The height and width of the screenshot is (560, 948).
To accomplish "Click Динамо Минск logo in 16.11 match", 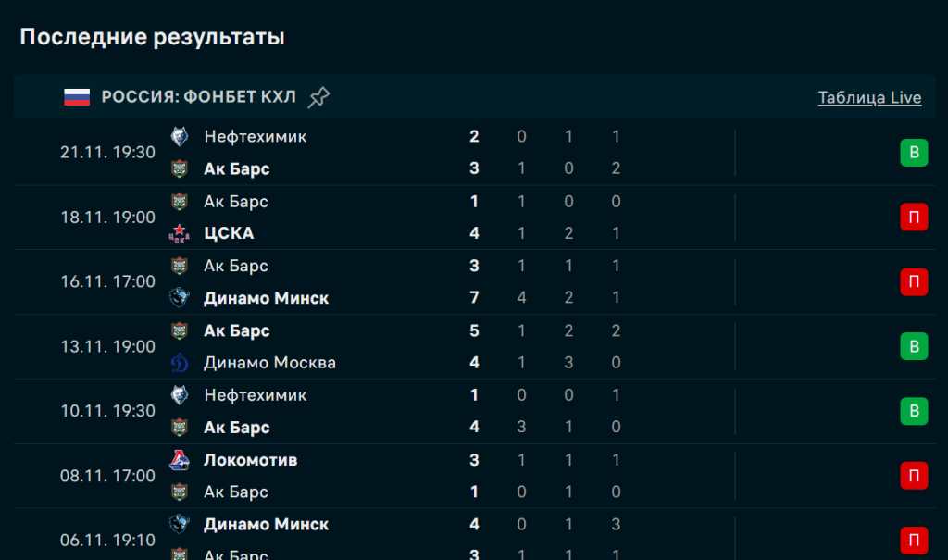I will click(180, 298).
